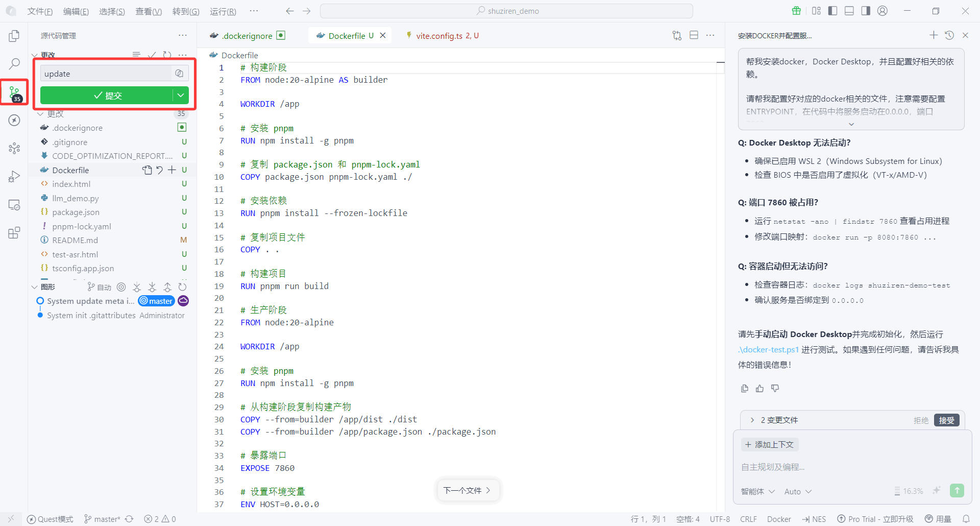
Task: Refresh the commit graph
Action: coord(182,287)
